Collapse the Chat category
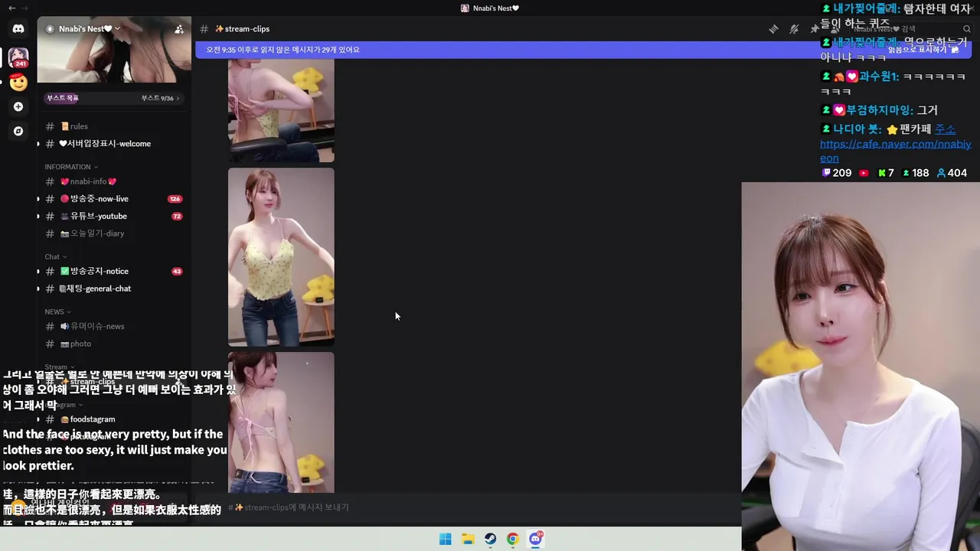This screenshot has height=551, width=980. coord(55,257)
